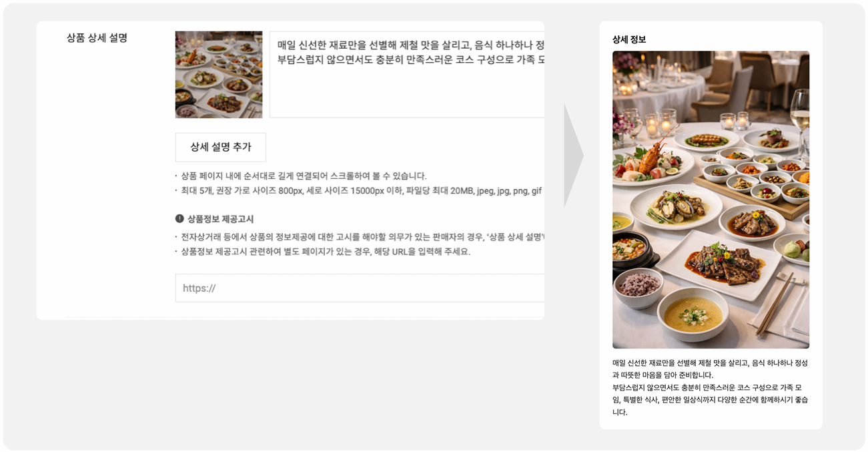Image resolution: width=868 pixels, height=452 pixels.
Task: Open the large food preview image under 상세 정보
Action: [x=711, y=200]
